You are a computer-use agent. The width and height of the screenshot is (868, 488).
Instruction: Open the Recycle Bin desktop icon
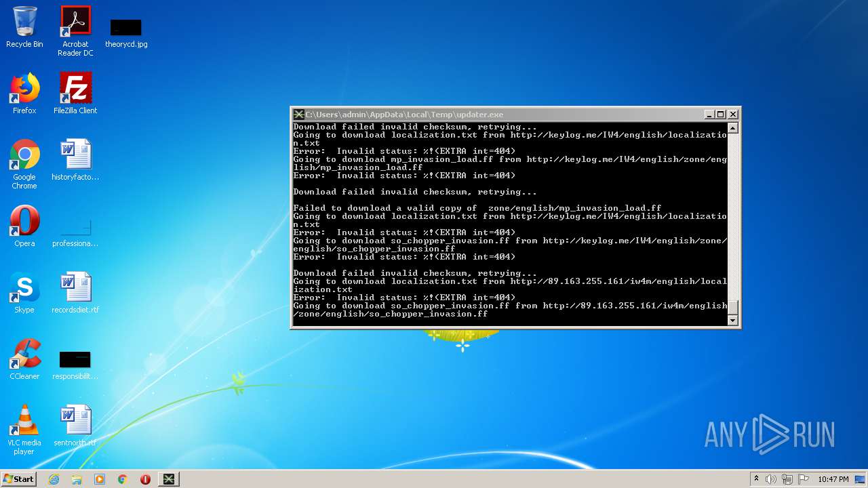click(x=24, y=27)
